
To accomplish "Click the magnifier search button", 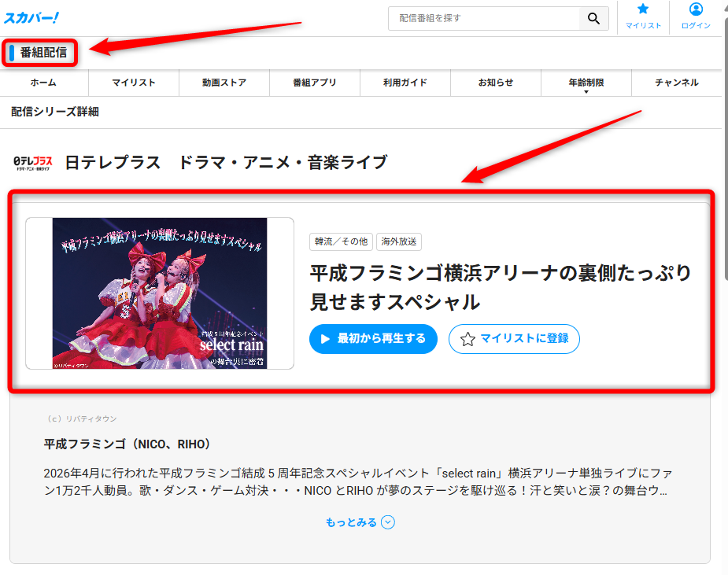I will [x=593, y=18].
